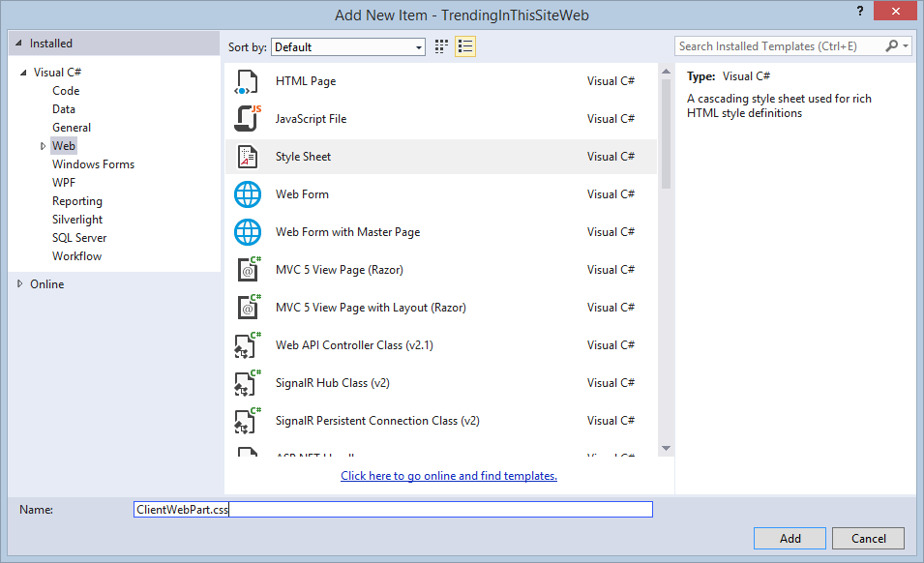Switch to medium icons list view
The height and width of the screenshot is (563, 924).
click(465, 46)
